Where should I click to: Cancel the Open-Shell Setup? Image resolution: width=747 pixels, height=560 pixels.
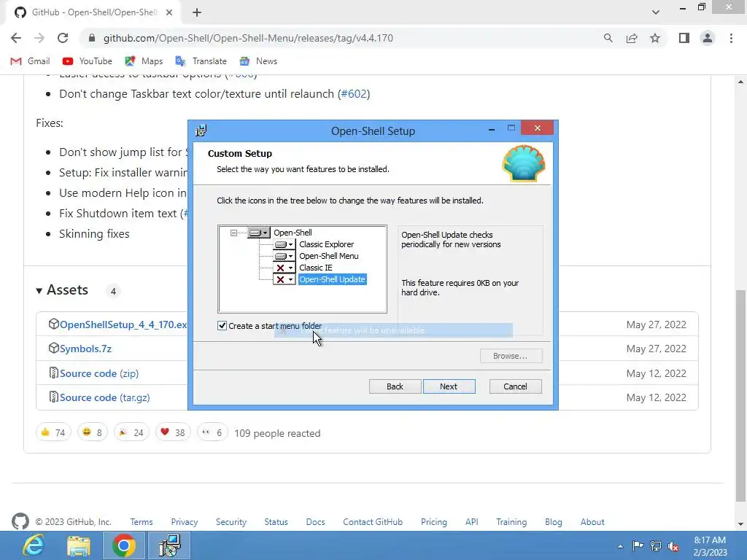click(516, 386)
